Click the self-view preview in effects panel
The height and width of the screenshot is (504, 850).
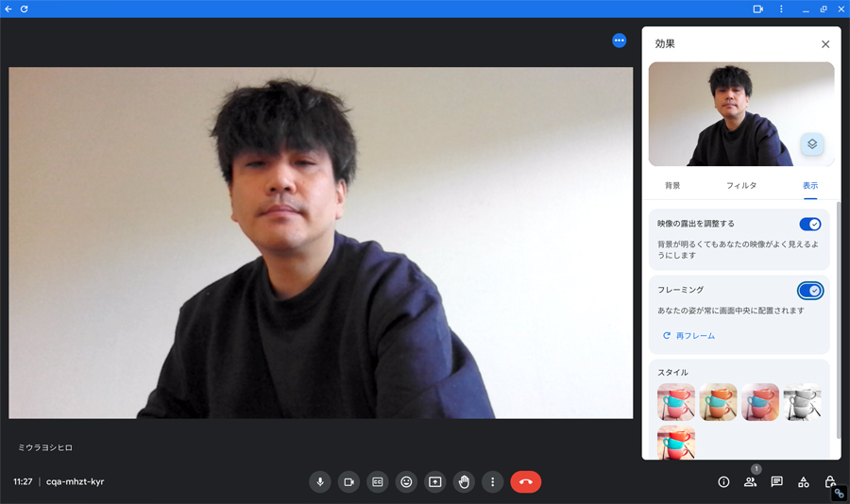pyautogui.click(x=741, y=114)
